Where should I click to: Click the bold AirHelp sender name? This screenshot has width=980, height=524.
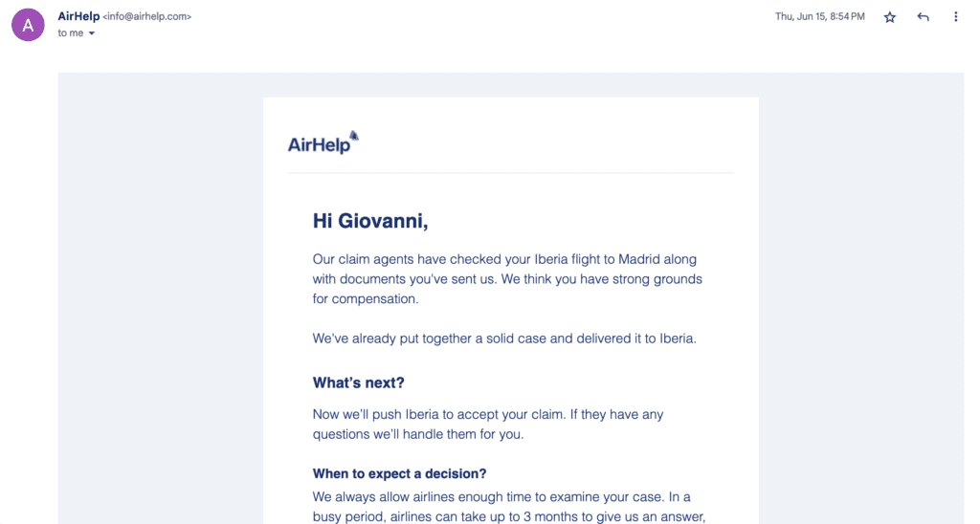(x=78, y=16)
